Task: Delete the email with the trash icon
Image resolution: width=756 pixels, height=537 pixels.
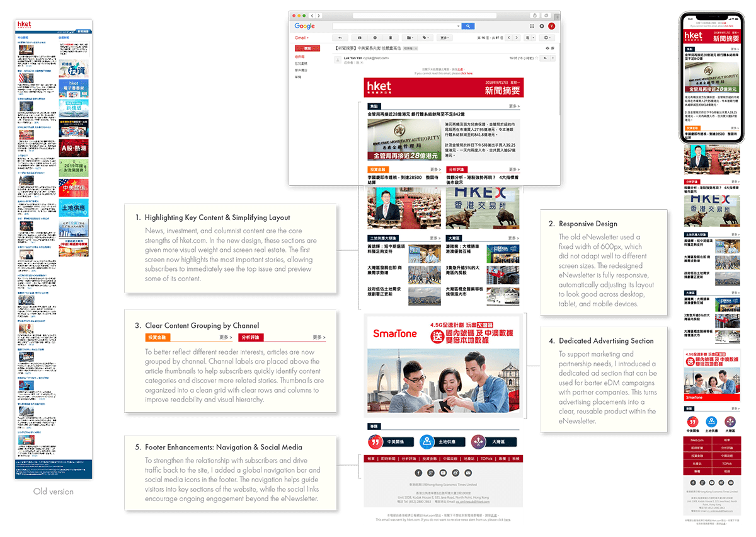Action: click(x=391, y=37)
